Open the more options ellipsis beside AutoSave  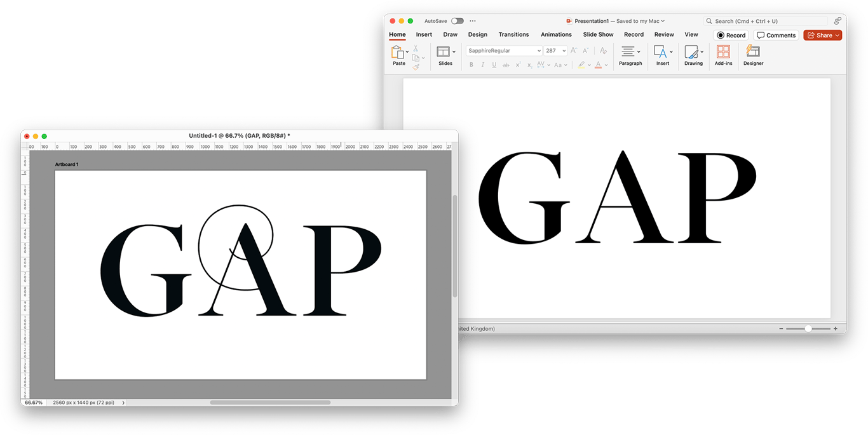473,21
